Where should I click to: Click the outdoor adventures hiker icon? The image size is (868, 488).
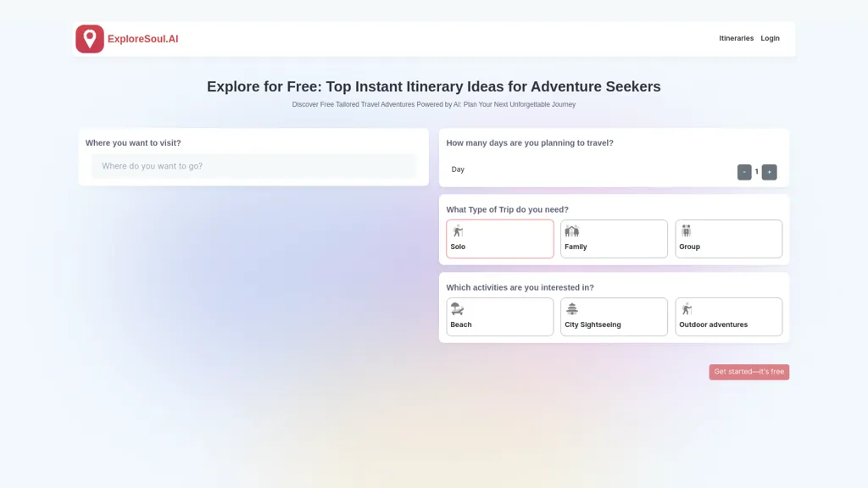coord(687,308)
